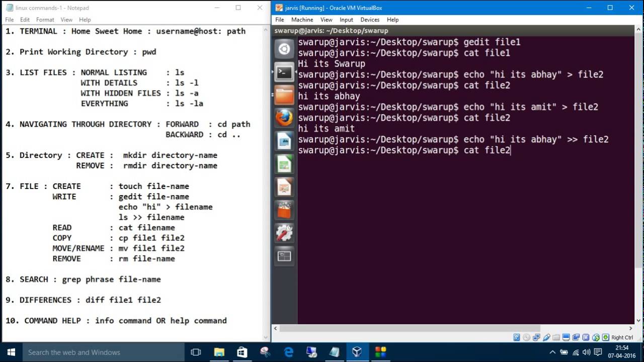Open System Settings wrench-and-gear icon

point(284,233)
